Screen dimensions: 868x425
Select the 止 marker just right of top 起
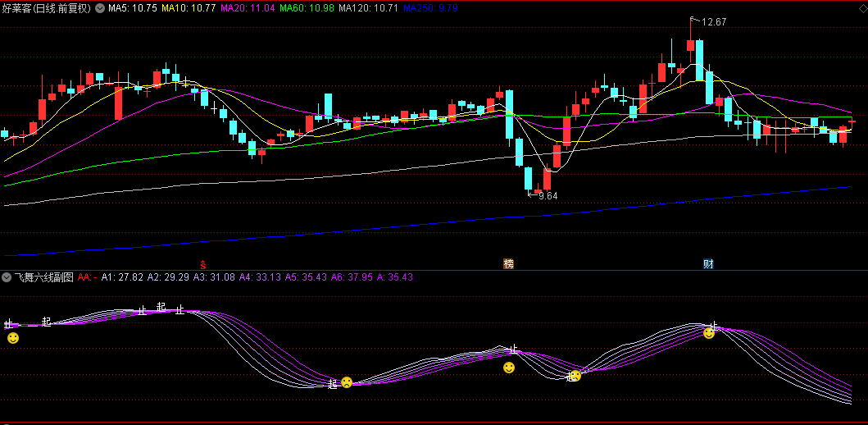[180, 310]
